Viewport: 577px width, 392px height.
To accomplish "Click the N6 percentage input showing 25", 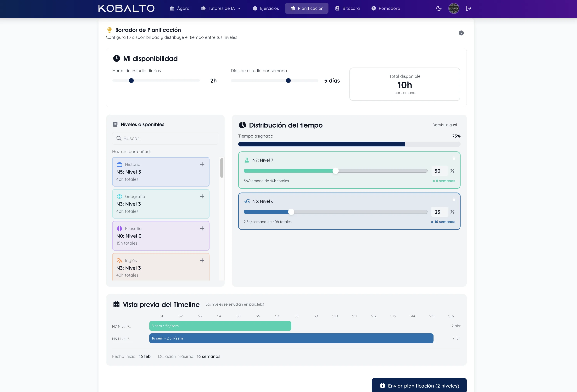I will pos(439,212).
